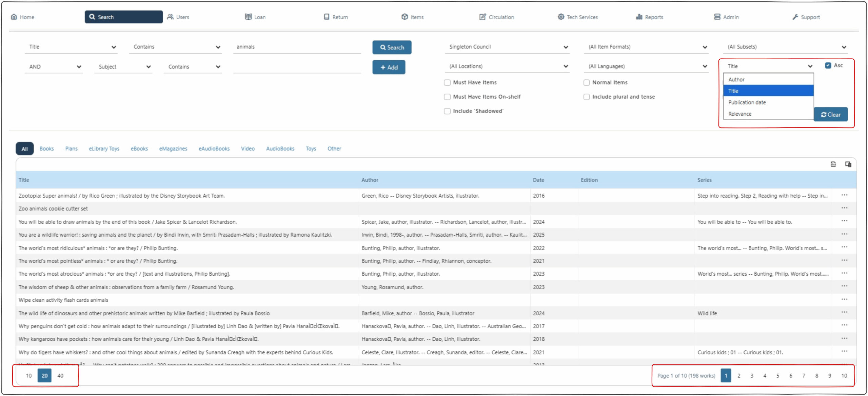Go to results page 5
868x396 pixels.
[x=777, y=376]
